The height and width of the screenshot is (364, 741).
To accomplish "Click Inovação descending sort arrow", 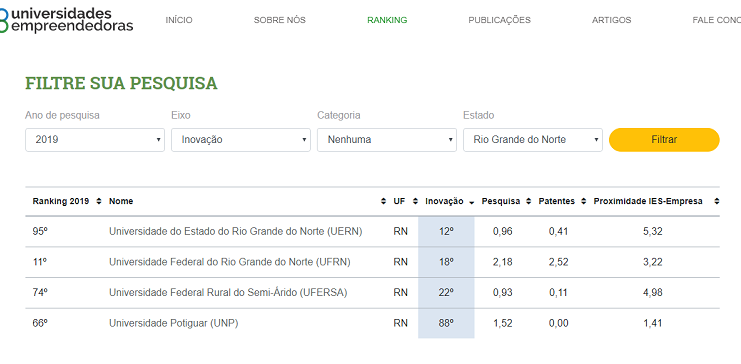I will coord(472,202).
